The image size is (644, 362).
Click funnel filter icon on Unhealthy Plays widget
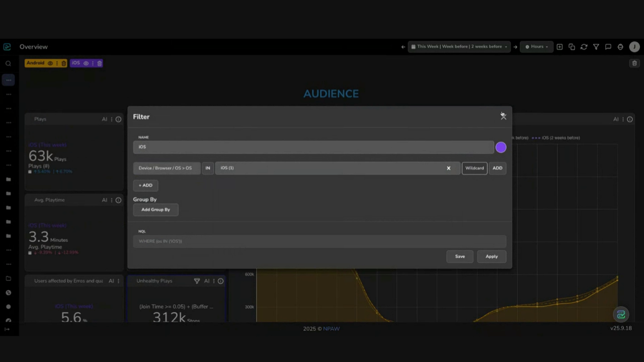click(x=197, y=281)
